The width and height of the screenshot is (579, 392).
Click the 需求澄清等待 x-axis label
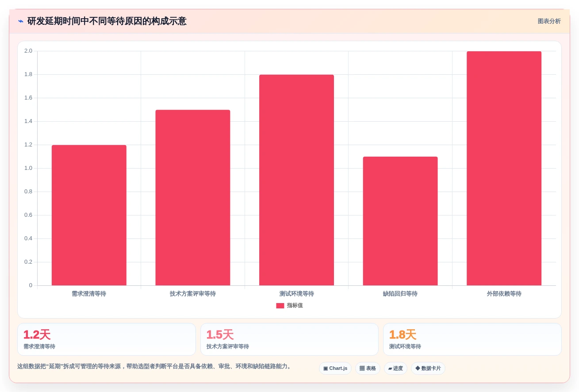point(89,294)
